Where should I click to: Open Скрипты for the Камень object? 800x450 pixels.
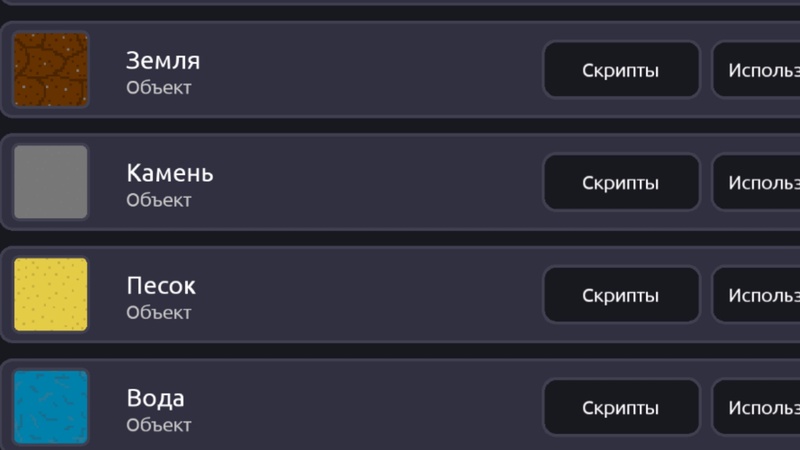click(621, 182)
